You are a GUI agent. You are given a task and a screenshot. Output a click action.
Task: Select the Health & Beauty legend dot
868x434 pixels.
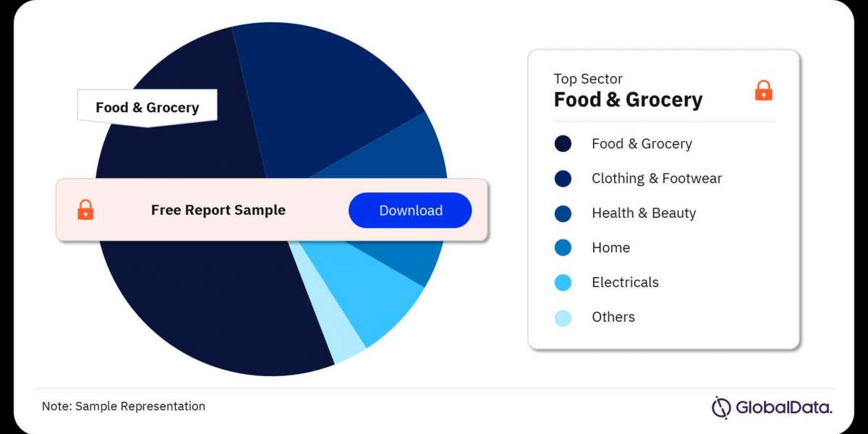pyautogui.click(x=563, y=213)
